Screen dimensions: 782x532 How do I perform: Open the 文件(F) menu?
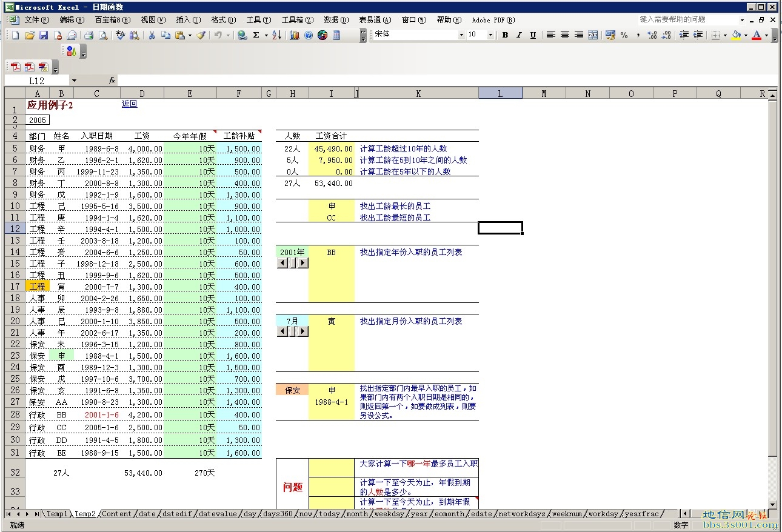(x=36, y=20)
